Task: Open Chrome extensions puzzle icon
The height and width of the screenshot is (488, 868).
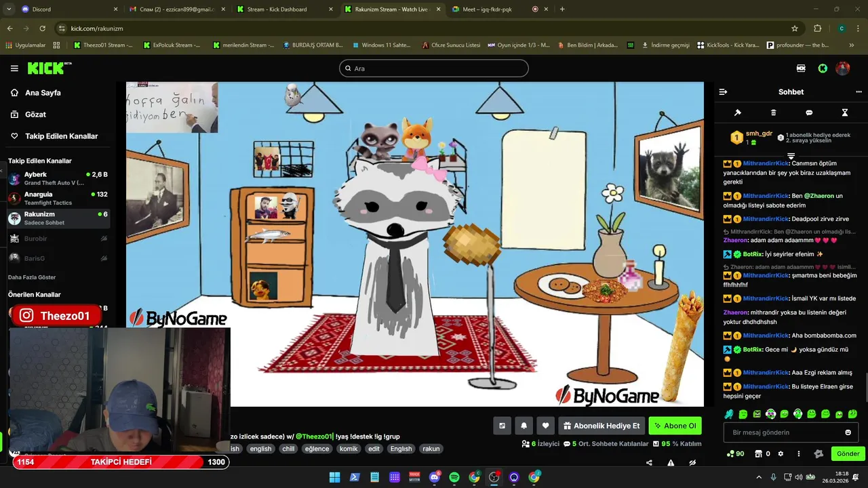Action: click(x=818, y=28)
